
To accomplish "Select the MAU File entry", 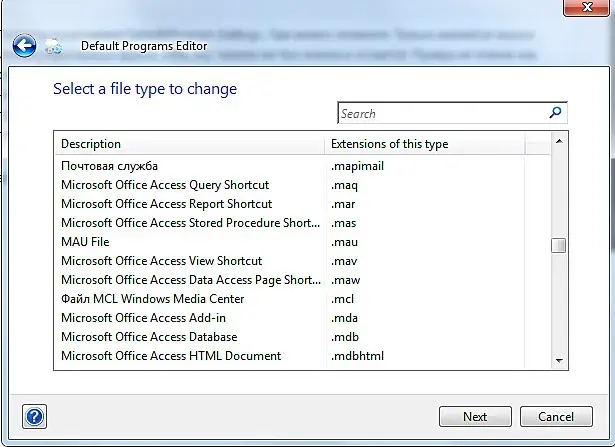I will click(x=86, y=242).
